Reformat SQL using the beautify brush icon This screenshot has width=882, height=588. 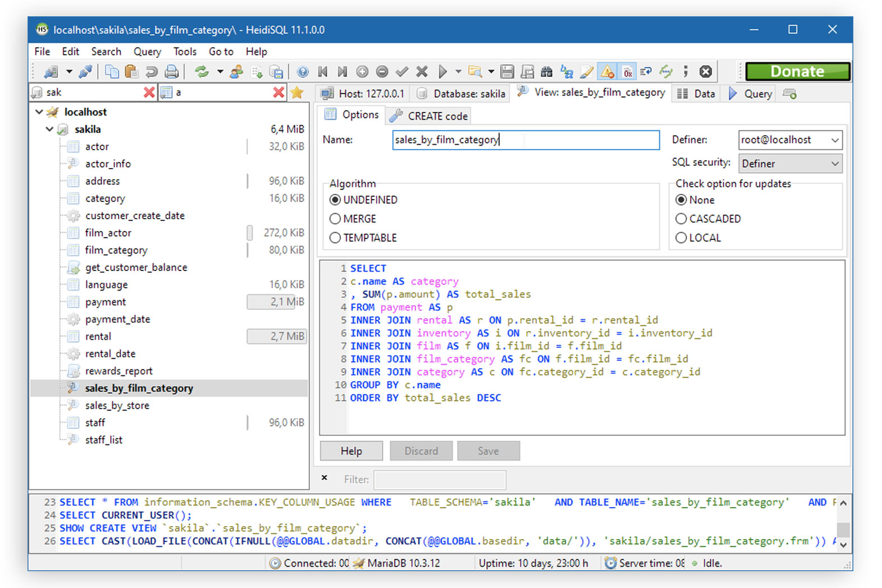coord(586,71)
